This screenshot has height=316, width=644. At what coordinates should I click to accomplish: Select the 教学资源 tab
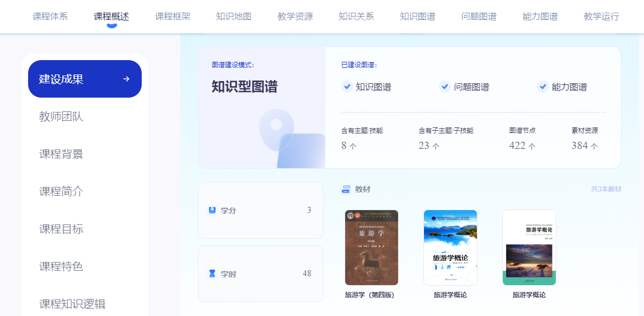295,17
